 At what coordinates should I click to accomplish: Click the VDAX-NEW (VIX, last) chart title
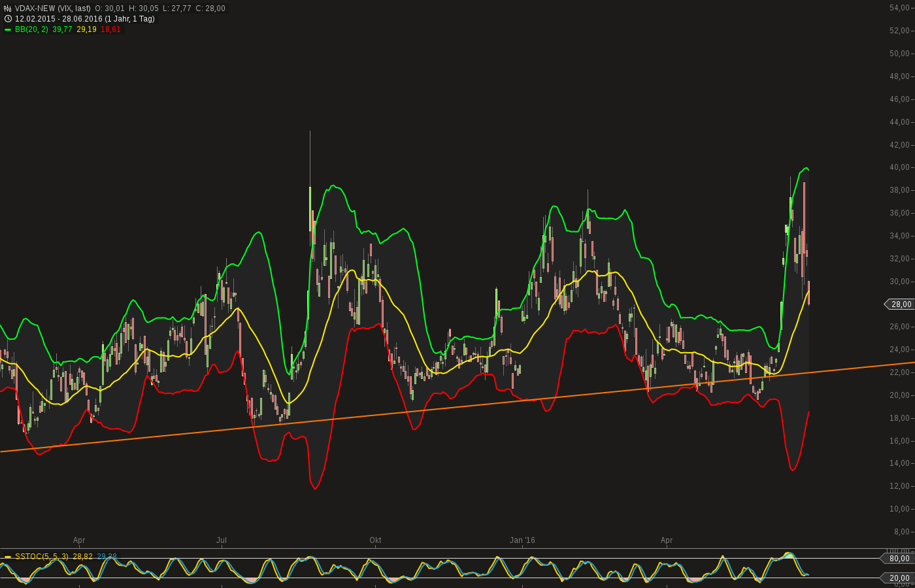(52, 8)
